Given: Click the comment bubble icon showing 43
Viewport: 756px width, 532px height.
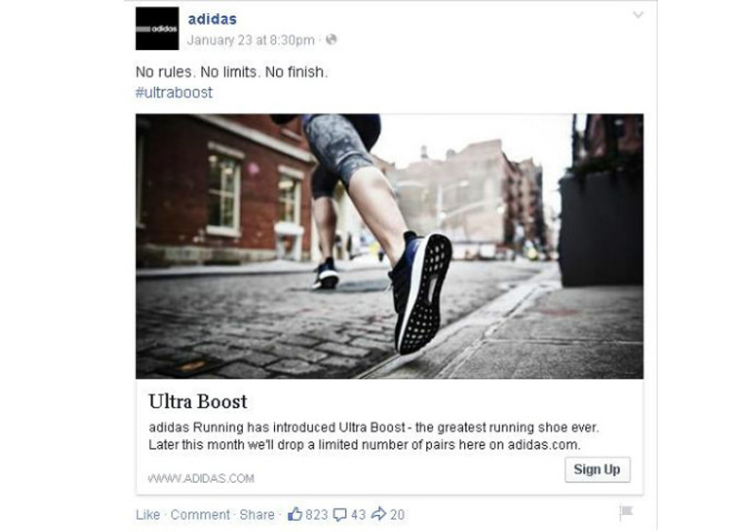Looking at the screenshot, I should point(340,515).
